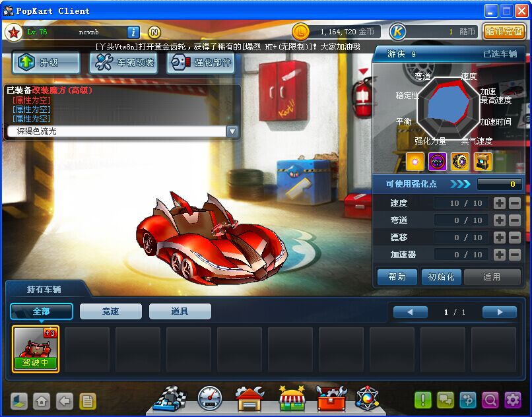Switch to the 竞速 vehicle tab
Viewport: 532px width, 417px height.
tap(111, 311)
